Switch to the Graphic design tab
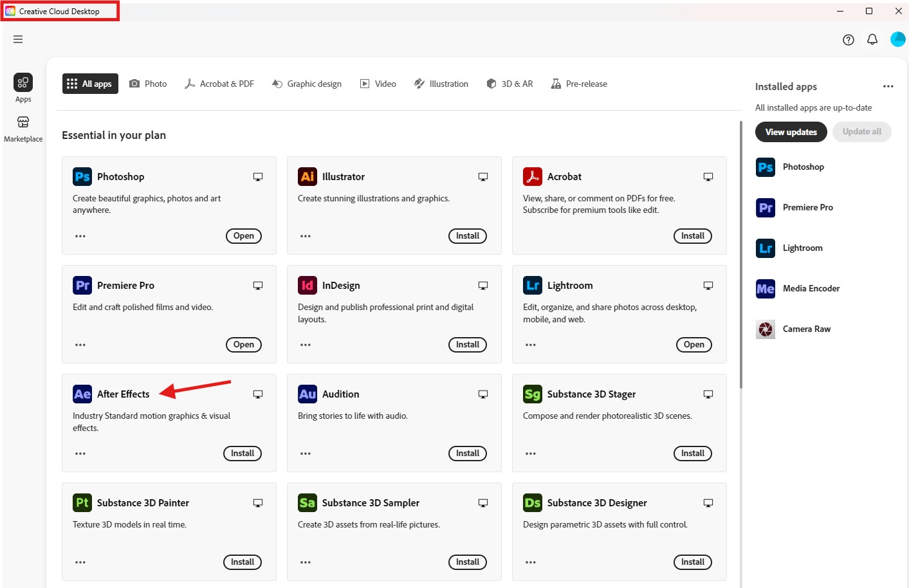Image resolution: width=909 pixels, height=588 pixels. 307,84
